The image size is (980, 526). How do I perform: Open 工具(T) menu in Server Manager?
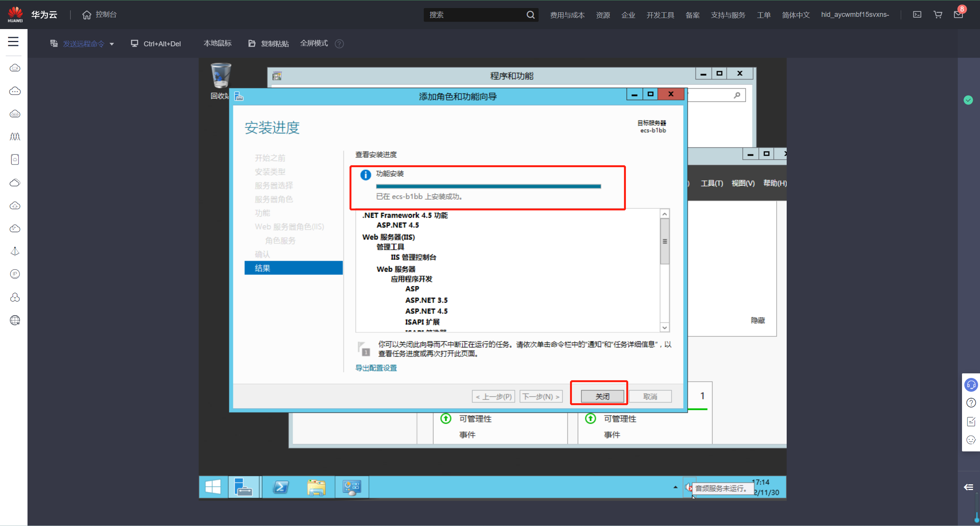[712, 183]
